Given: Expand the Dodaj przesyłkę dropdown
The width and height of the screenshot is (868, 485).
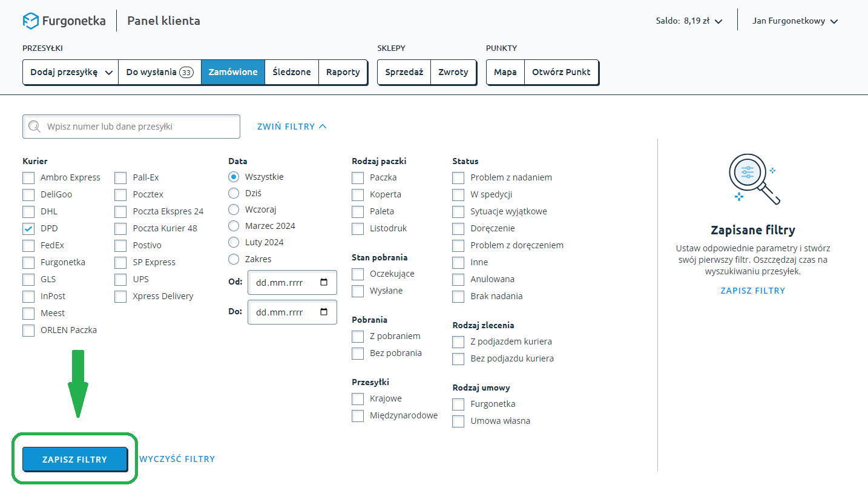Looking at the screenshot, I should [71, 72].
